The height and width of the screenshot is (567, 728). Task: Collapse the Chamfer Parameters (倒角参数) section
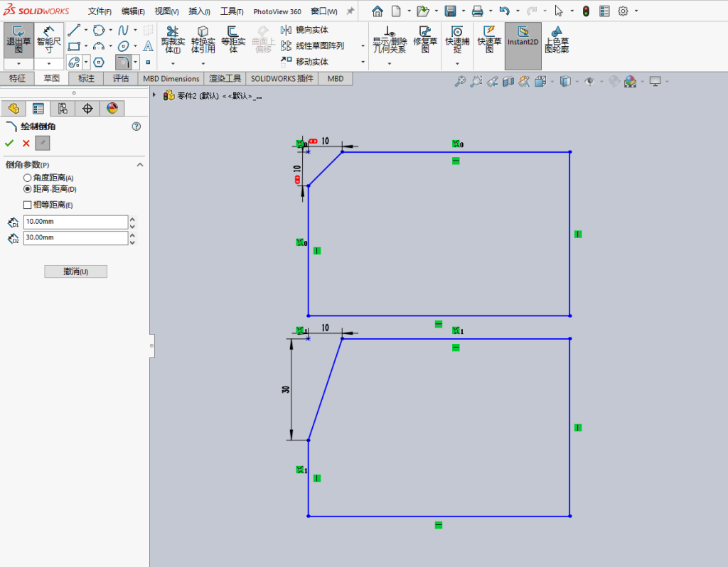pyautogui.click(x=140, y=165)
